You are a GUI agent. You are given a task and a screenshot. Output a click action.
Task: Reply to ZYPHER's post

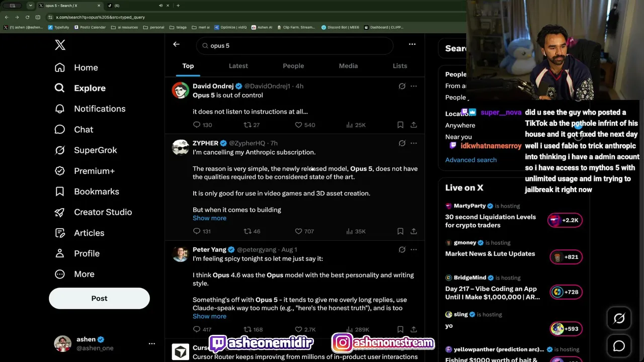tap(202, 231)
